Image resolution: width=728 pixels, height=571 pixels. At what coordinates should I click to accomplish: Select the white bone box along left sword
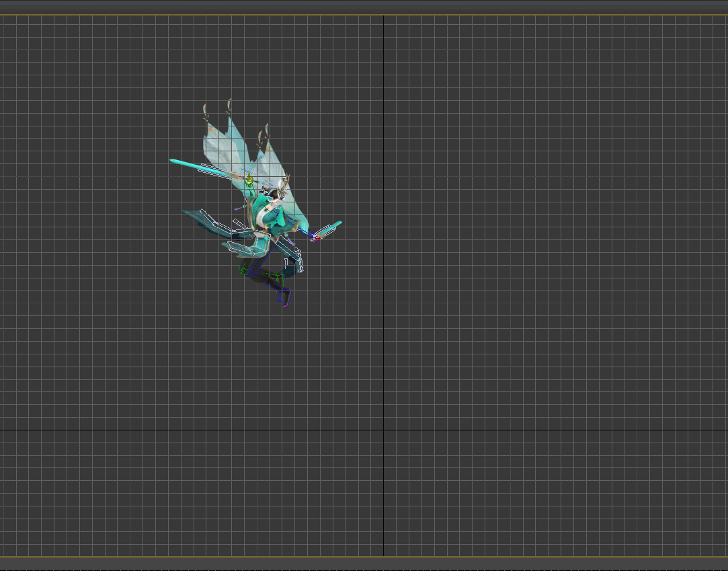click(x=210, y=170)
